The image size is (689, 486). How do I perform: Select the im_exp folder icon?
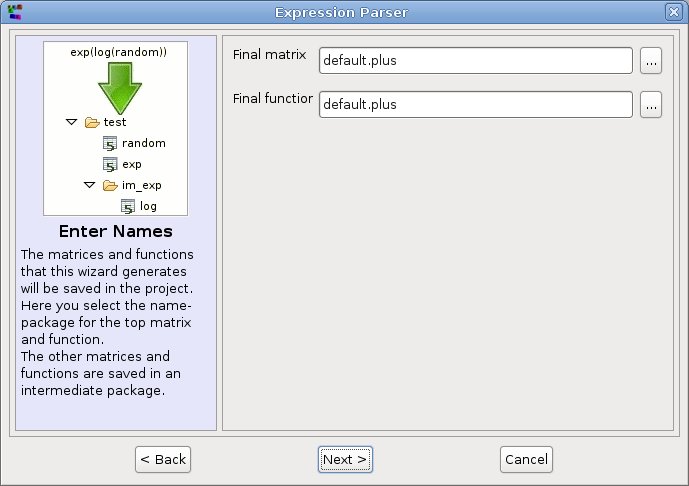click(x=110, y=185)
